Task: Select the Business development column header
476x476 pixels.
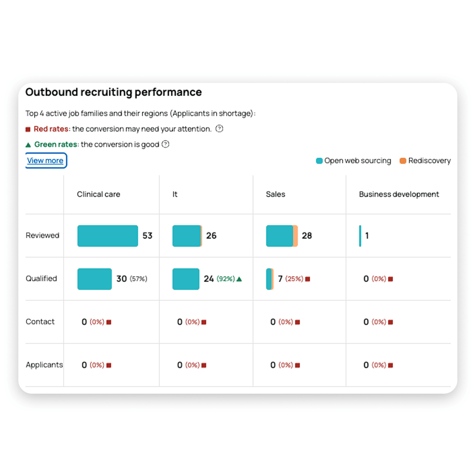Action: point(399,194)
